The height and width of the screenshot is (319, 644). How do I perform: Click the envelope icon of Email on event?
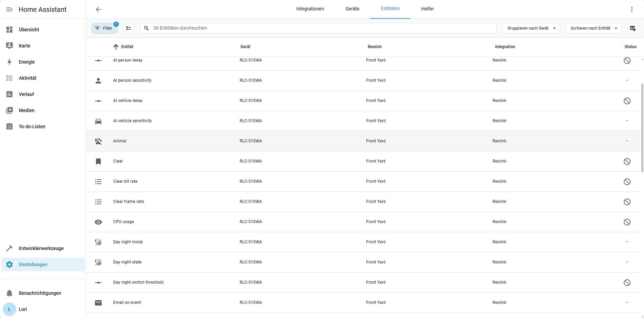[98, 303]
